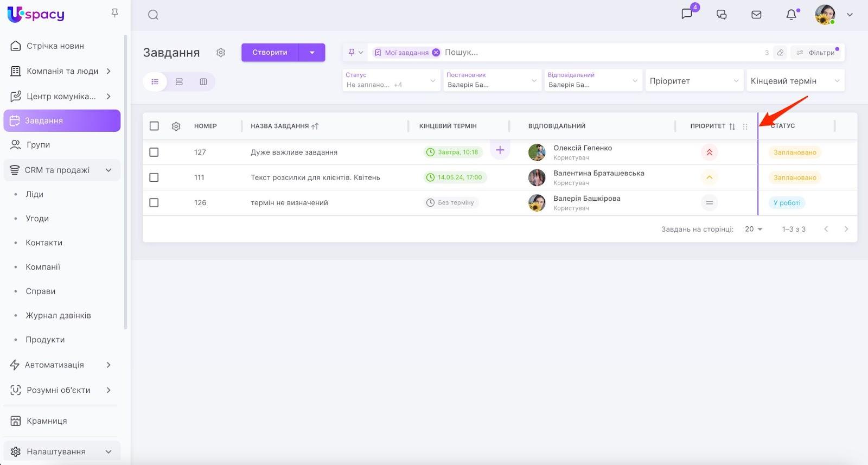This screenshot has height=465, width=868.
Task: Click deadline Завтра, 10:18 badge
Action: tap(453, 152)
